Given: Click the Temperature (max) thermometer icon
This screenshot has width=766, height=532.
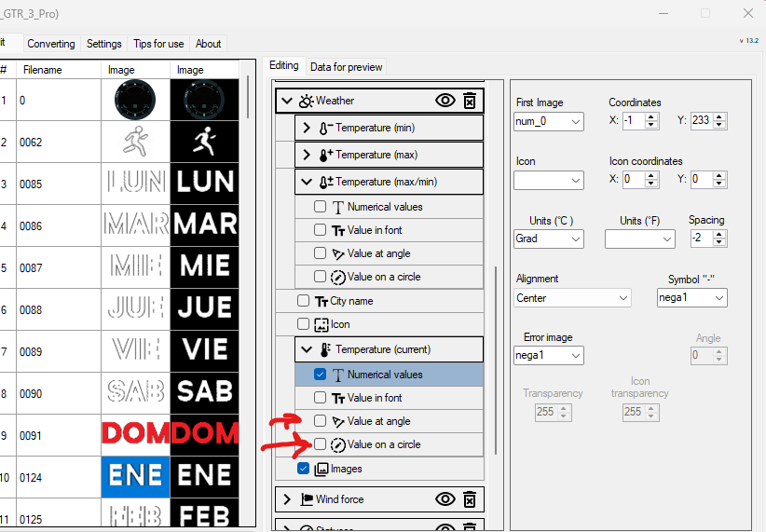Looking at the screenshot, I should tap(326, 155).
